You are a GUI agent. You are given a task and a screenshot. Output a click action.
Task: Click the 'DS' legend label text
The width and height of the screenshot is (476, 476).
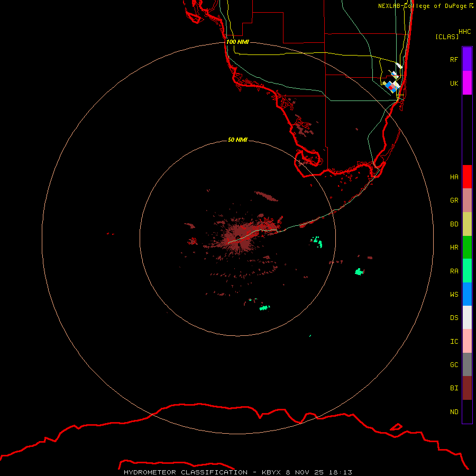point(454,317)
